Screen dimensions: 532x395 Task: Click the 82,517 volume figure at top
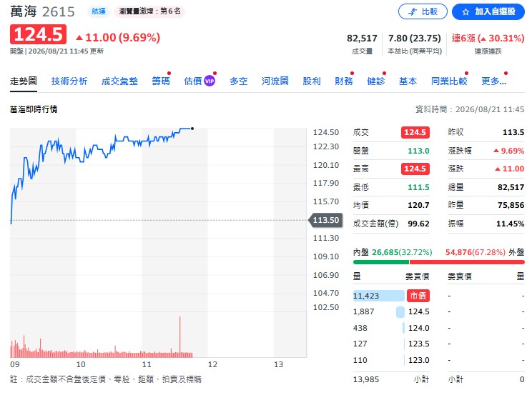click(362, 39)
